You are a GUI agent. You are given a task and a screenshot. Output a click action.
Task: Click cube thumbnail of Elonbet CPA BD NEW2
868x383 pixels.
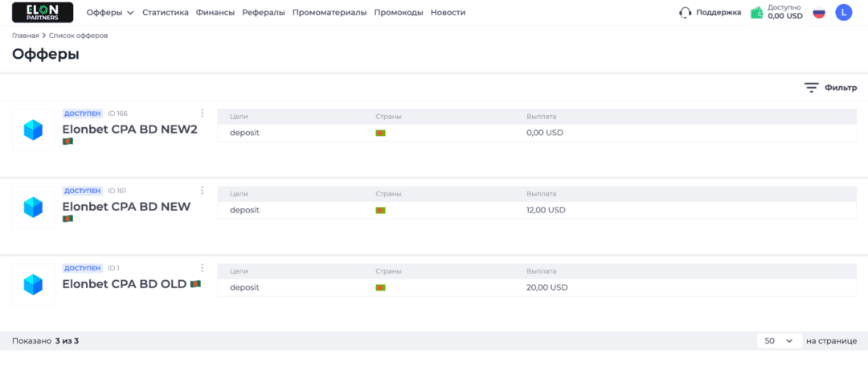(x=33, y=130)
